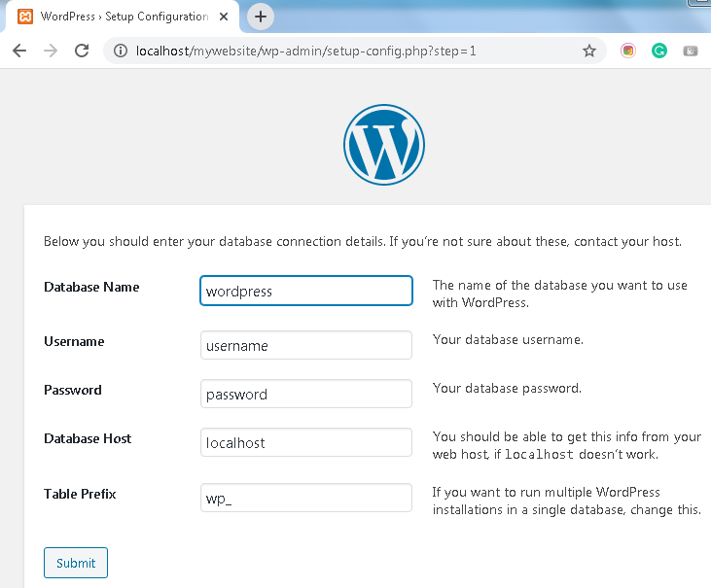Bookmark this page with the star icon
The image size is (711, 588).
(x=589, y=51)
